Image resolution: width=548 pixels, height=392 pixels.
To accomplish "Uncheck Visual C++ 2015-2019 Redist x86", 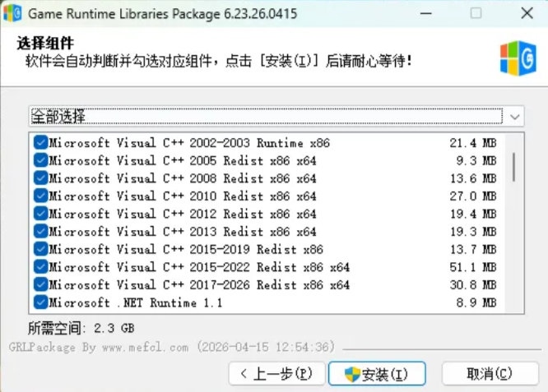I will (41, 249).
